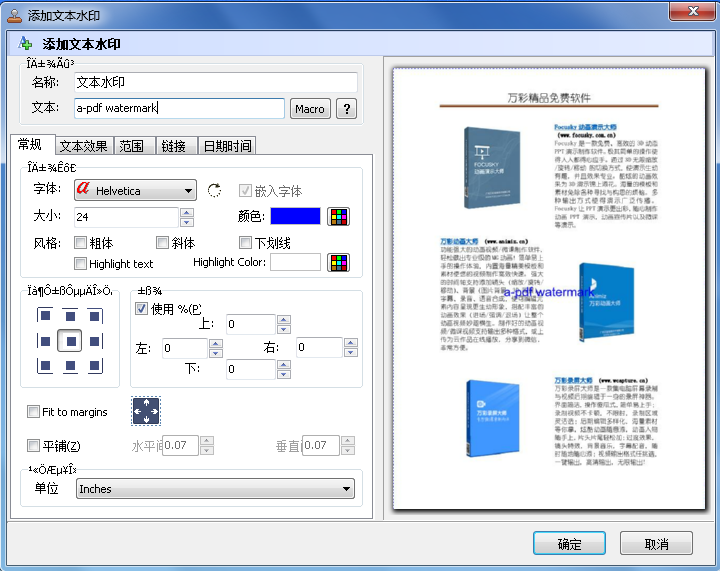
Task: Expand the Inches unit dropdown
Action: [x=215, y=489]
